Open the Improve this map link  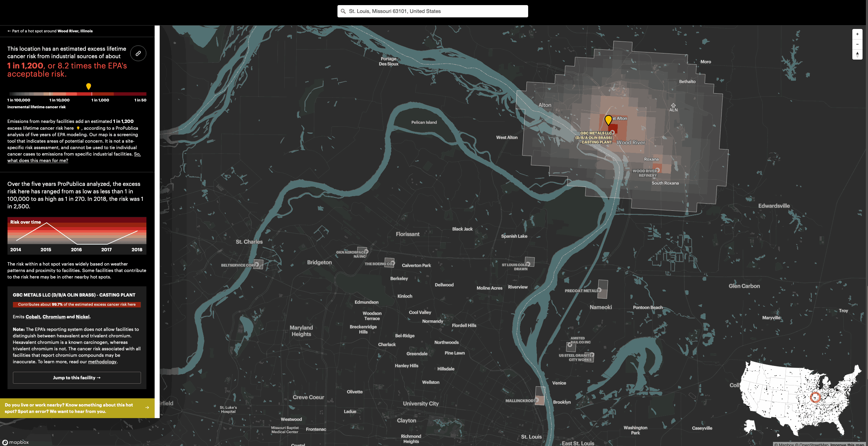pyautogui.click(x=847, y=444)
